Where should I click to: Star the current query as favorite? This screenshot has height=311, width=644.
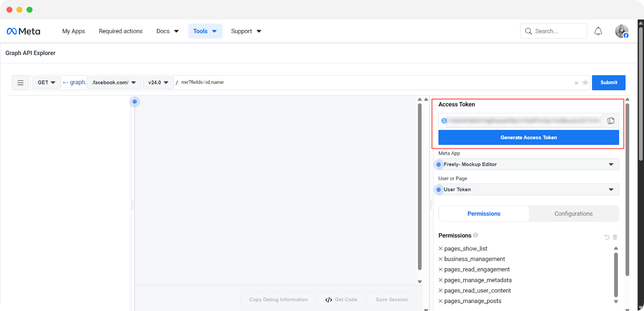point(585,83)
